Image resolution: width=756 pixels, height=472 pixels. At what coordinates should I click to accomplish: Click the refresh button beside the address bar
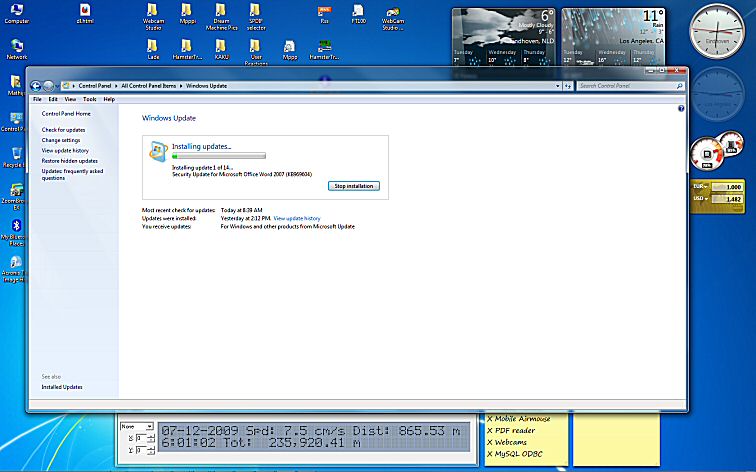coord(567,86)
